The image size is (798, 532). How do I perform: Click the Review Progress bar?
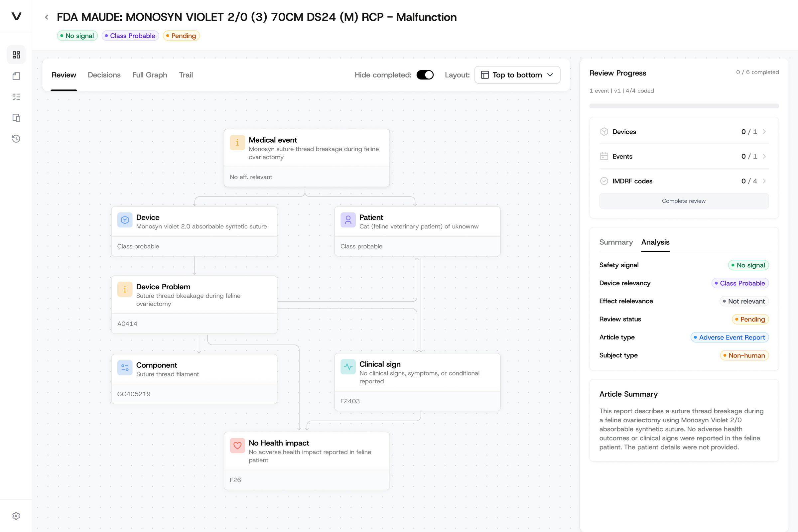click(684, 106)
